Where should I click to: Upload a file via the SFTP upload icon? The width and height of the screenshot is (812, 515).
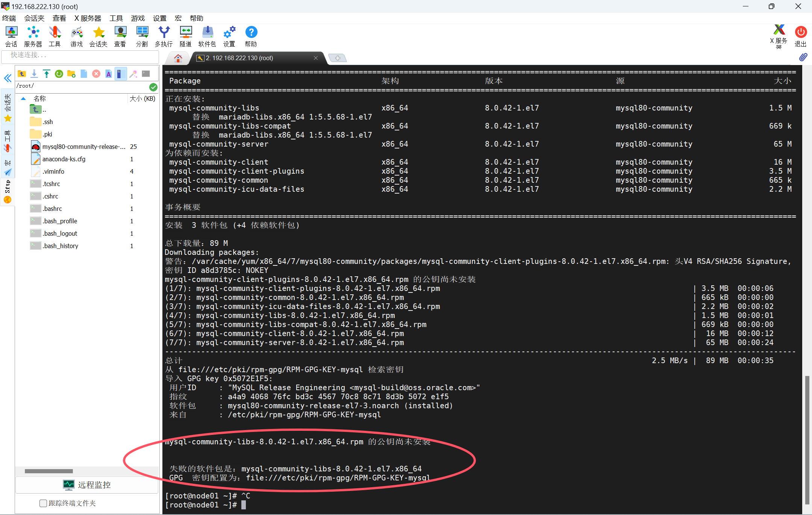click(x=46, y=74)
